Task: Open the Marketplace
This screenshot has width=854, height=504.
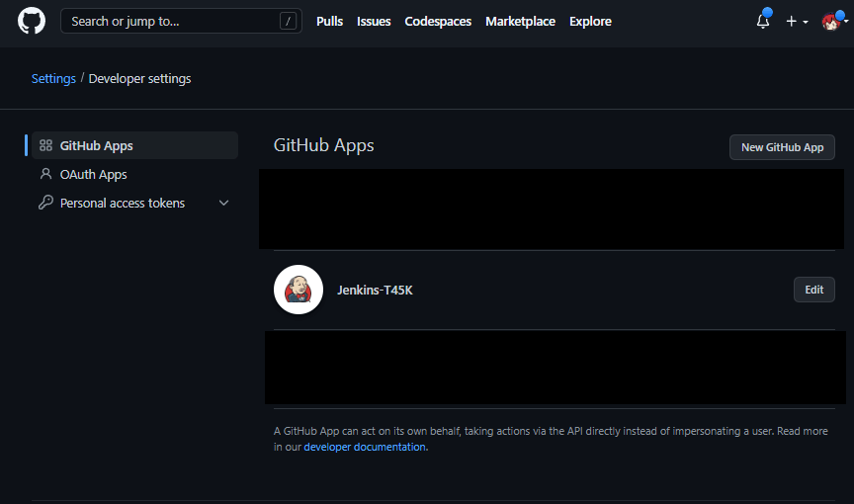Action: (520, 21)
